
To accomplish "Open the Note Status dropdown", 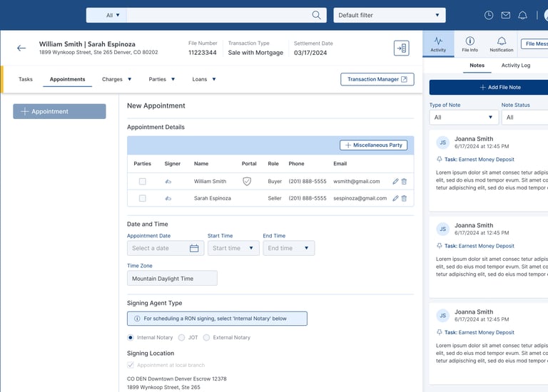I will pos(524,118).
